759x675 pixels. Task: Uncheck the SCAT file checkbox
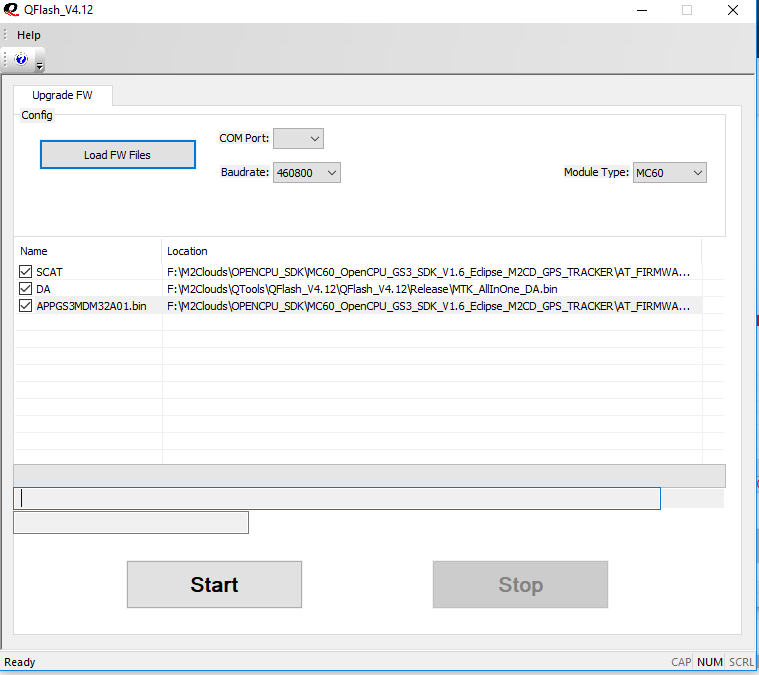25,272
